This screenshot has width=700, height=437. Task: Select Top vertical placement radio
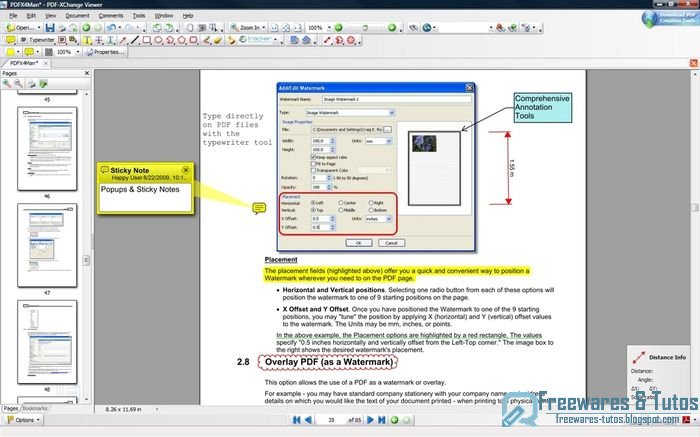click(x=313, y=210)
